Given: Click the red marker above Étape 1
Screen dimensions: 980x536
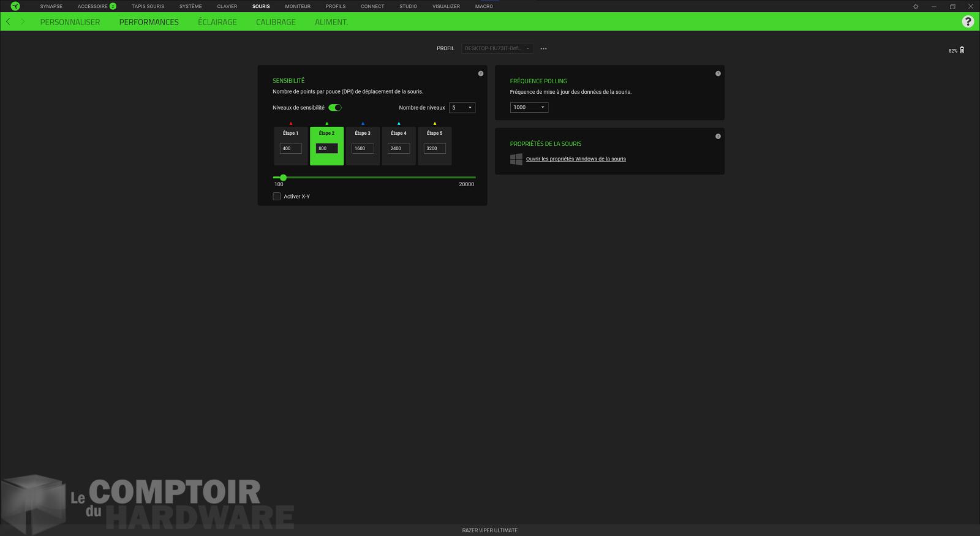Looking at the screenshot, I should [x=291, y=124].
